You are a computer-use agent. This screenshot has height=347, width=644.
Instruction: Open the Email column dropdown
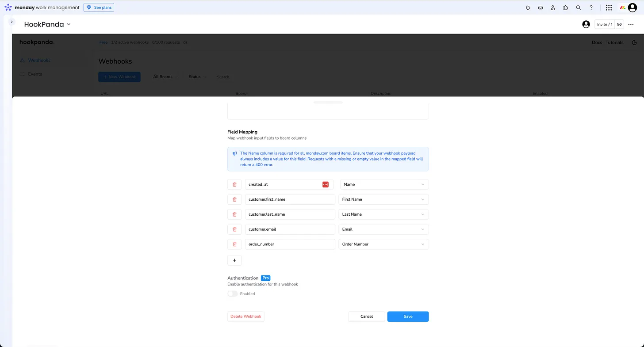coord(383,229)
